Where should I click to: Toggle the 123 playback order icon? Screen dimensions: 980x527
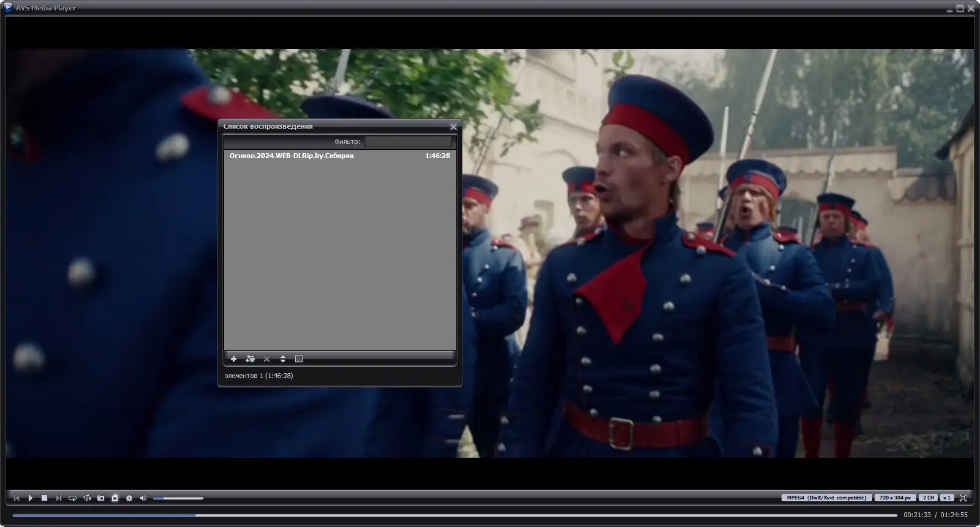87,498
